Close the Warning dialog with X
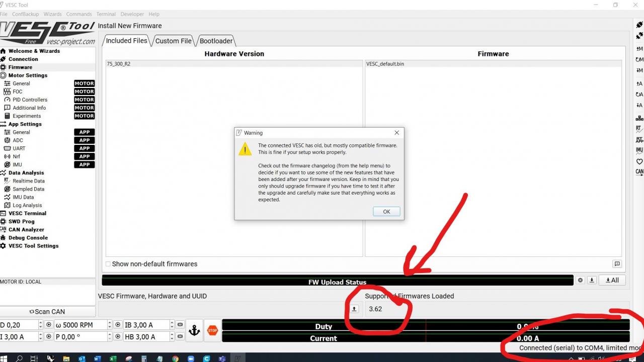The image size is (644, 362). point(396,133)
